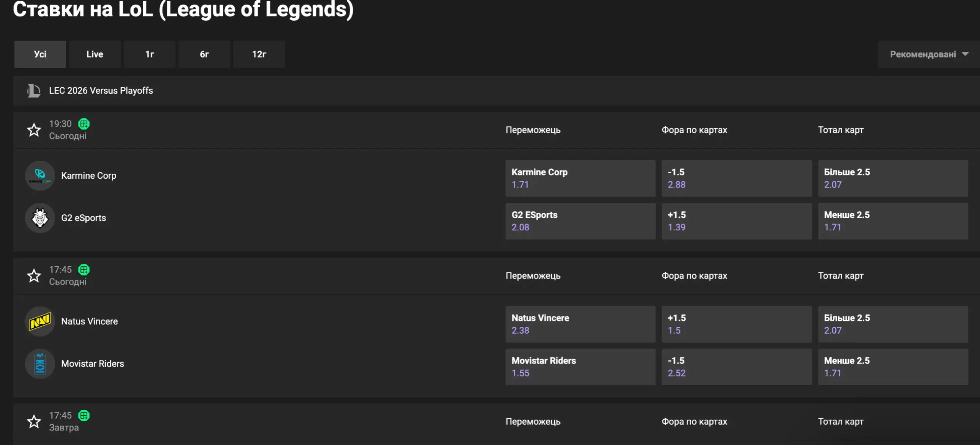Choose Менше 2.5 total for Movistar match
This screenshot has height=445, width=980.
coord(893,367)
